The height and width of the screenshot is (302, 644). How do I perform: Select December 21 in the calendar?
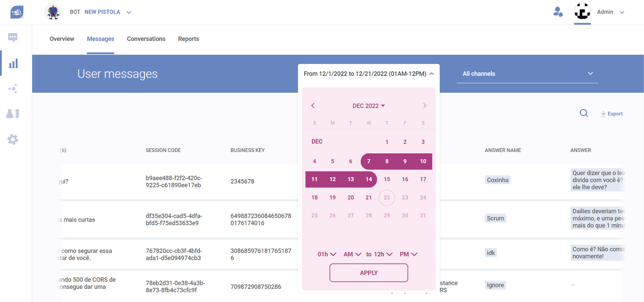pos(368,198)
